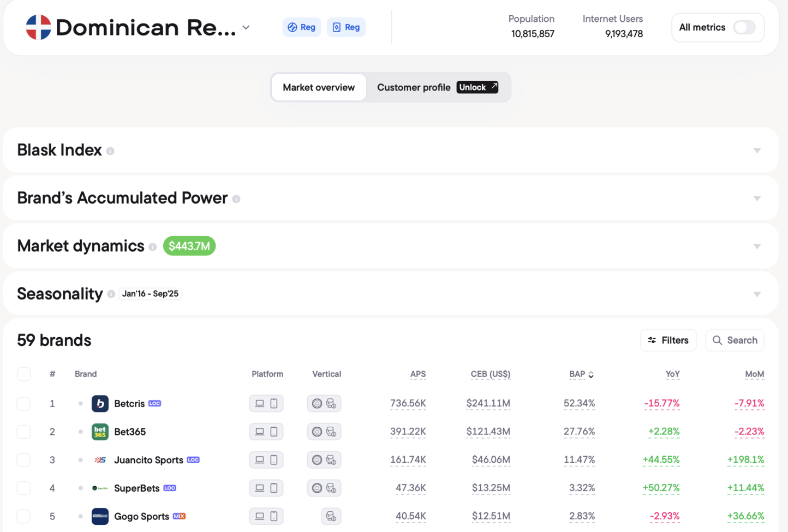788x532 pixels.
Task: Open the Filters button
Action: [x=668, y=340]
